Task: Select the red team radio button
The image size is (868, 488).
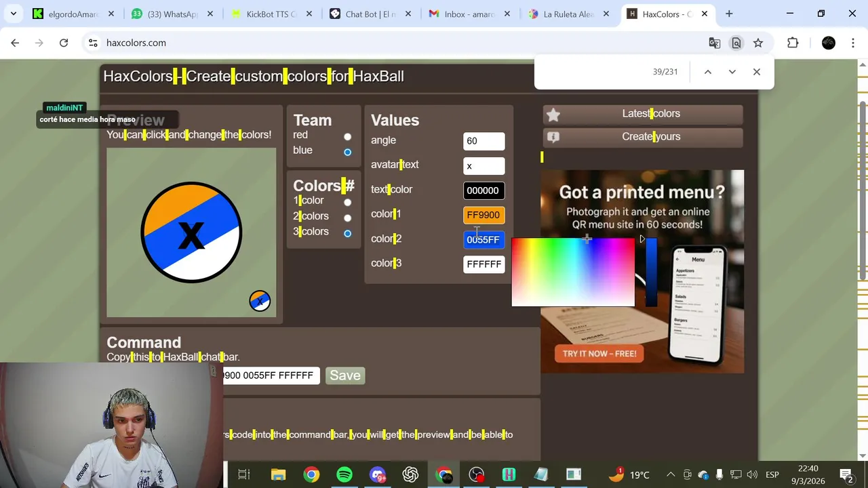Action: pos(347,137)
